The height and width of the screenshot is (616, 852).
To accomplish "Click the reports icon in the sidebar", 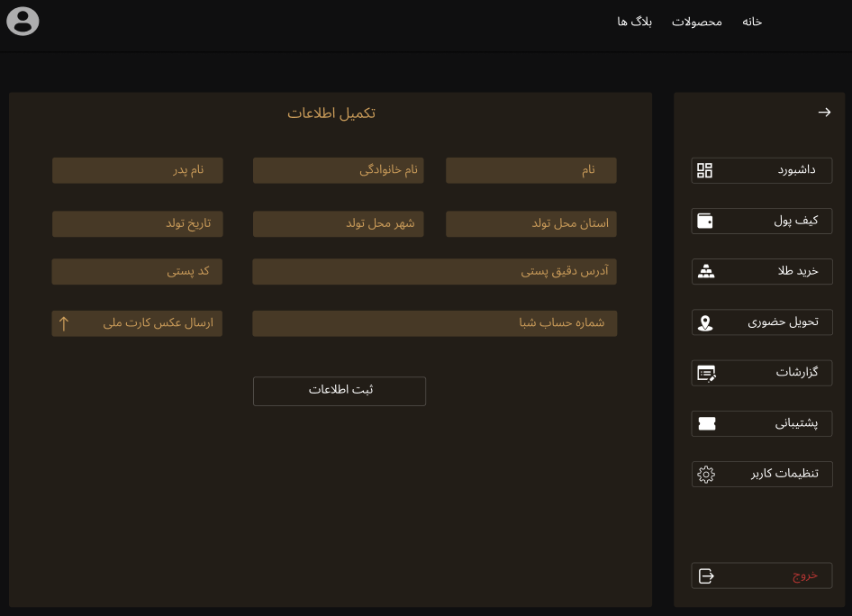I will [706, 373].
